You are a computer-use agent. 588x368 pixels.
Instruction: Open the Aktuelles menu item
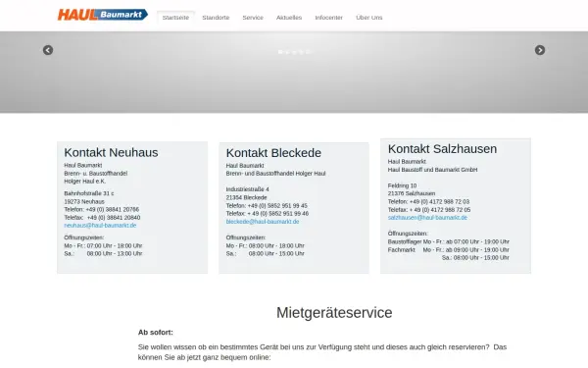(x=289, y=18)
